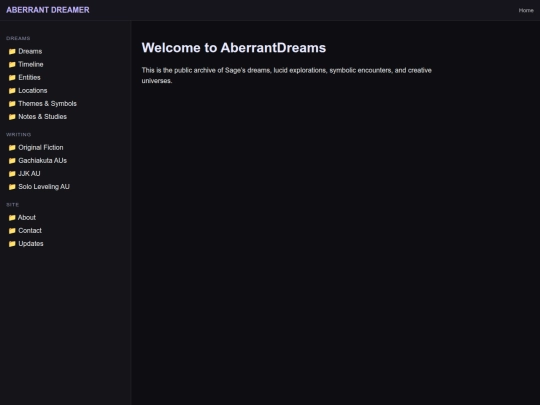Open Notes & Studies in sidebar
Image resolution: width=540 pixels, height=405 pixels.
pos(42,117)
